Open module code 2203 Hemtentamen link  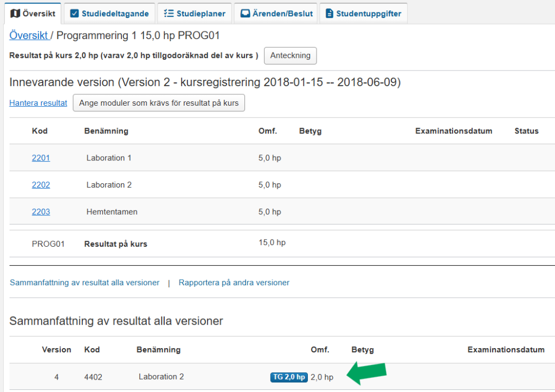(x=41, y=212)
